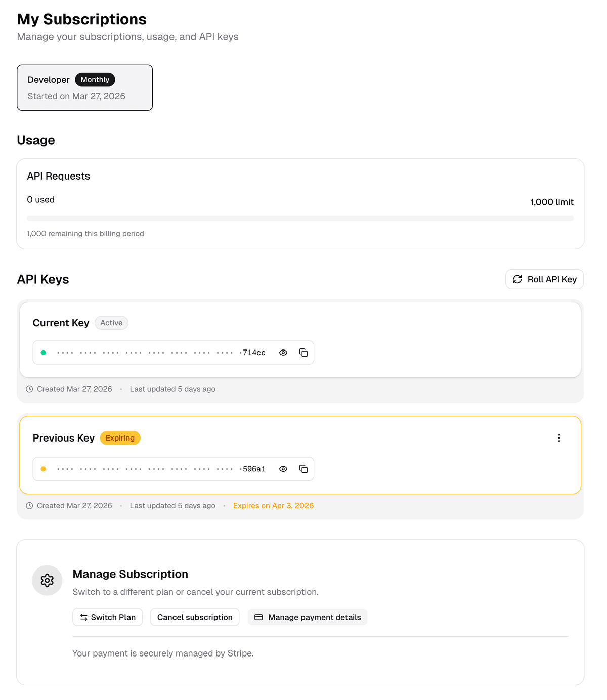
Task: Click the Cancel subscription button
Action: tap(195, 617)
